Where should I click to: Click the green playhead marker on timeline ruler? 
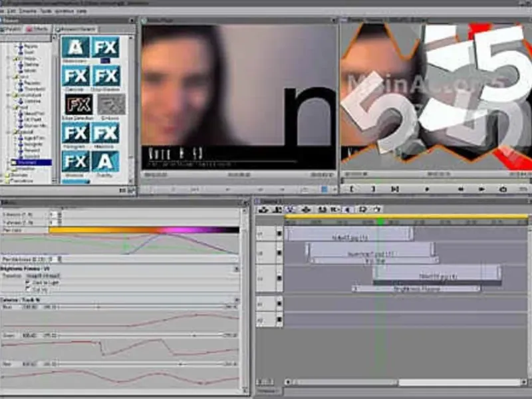coord(380,222)
